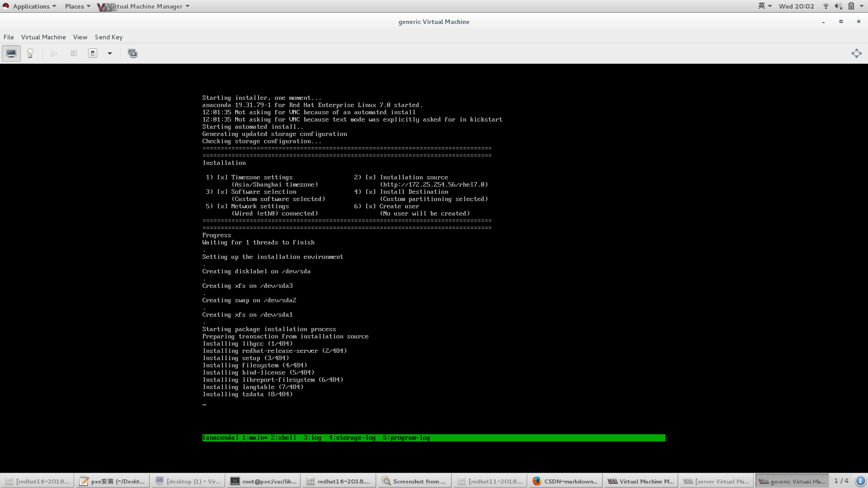
Task: Switch to root@pxe terminal taskbar window
Action: 264,481
